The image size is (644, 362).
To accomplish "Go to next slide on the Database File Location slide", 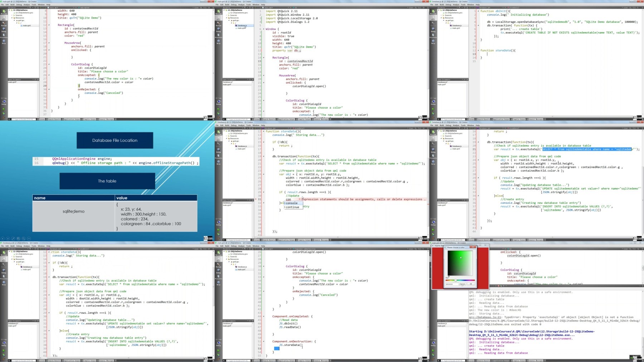I will click(8, 238).
